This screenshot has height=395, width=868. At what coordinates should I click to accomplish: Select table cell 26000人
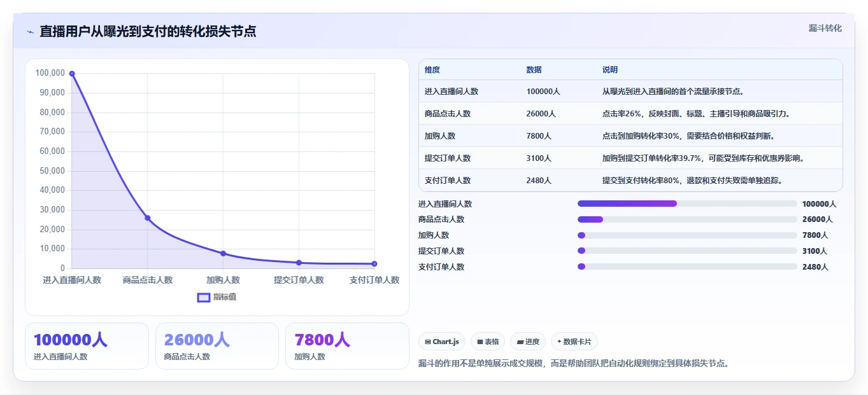tap(541, 114)
